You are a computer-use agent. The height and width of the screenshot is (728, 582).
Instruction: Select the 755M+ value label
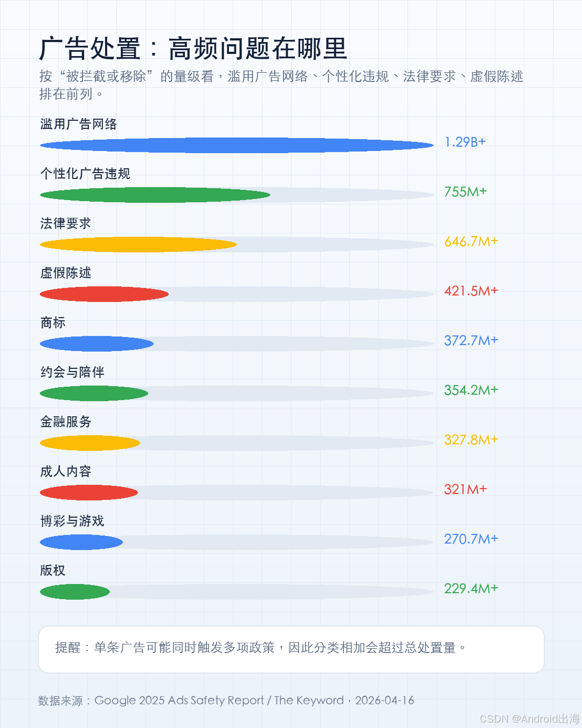point(466,191)
